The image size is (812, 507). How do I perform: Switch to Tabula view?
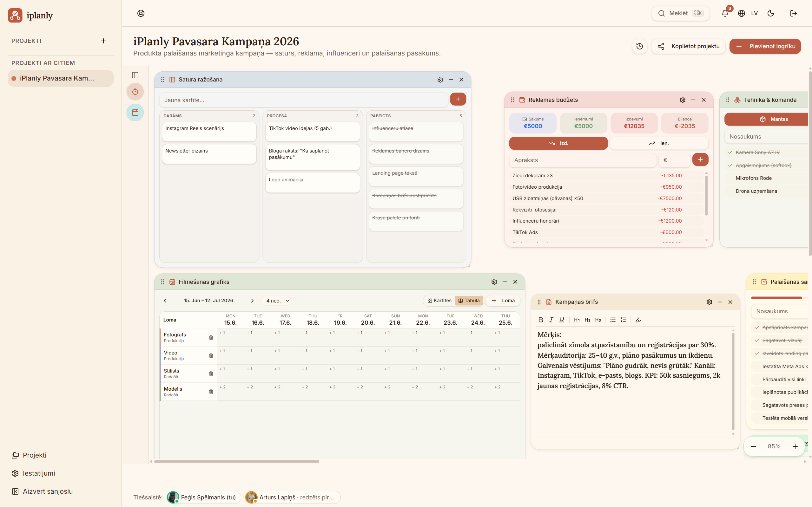[x=469, y=301]
